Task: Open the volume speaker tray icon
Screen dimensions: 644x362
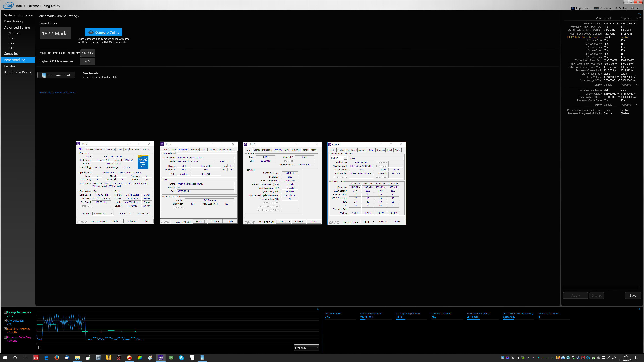Action: tap(608, 358)
